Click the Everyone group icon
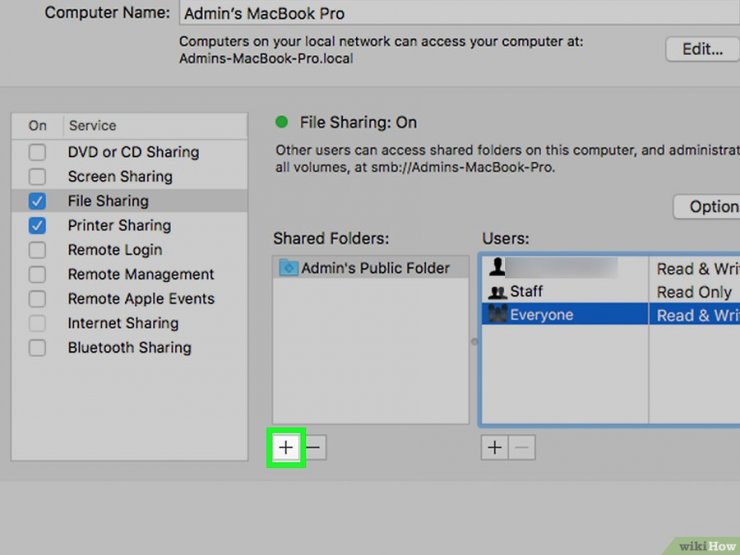 [x=497, y=314]
